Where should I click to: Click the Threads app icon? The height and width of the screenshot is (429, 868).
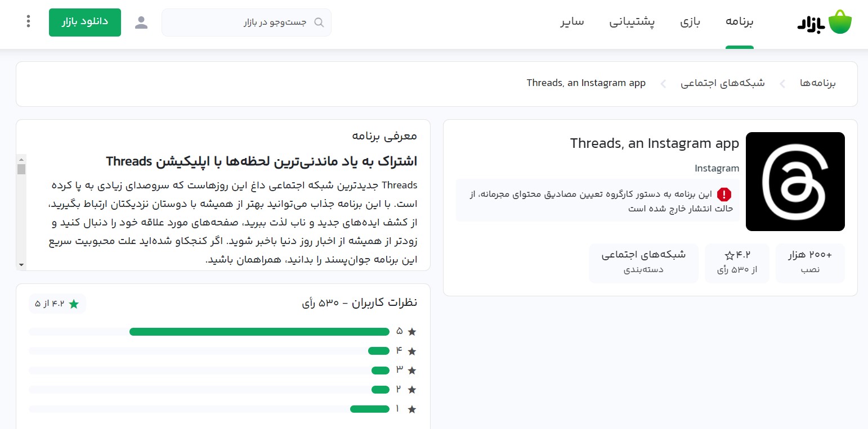click(795, 181)
